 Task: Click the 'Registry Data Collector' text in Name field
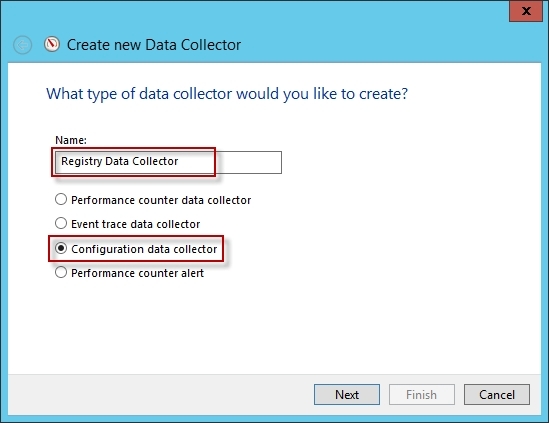[x=119, y=161]
